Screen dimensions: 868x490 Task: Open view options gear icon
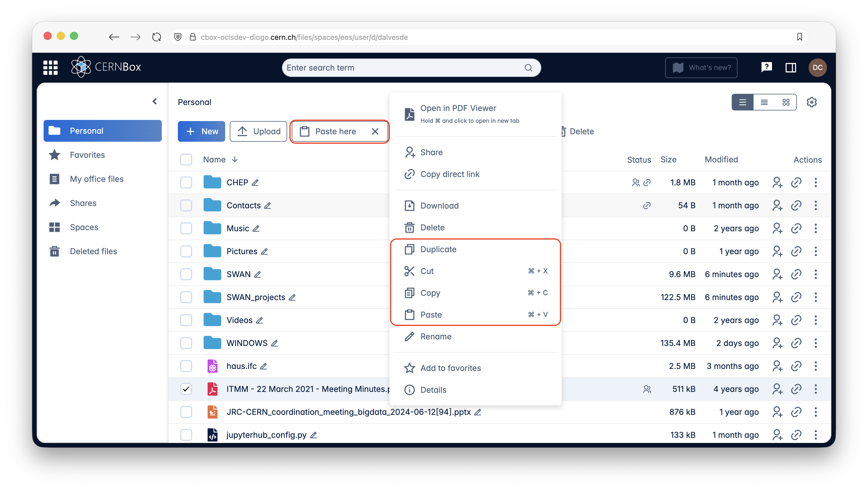tap(811, 102)
